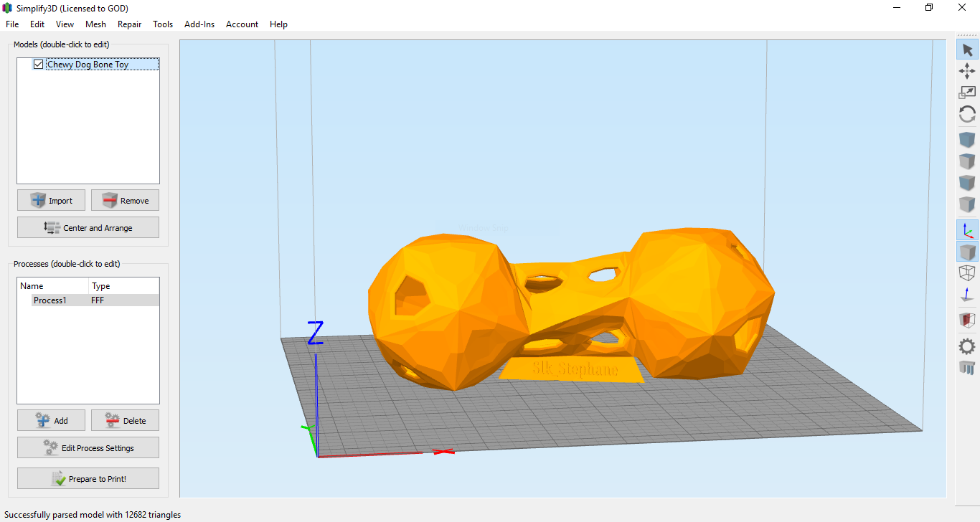Image resolution: width=980 pixels, height=522 pixels.
Task: Open machine control panel gear icon
Action: click(x=967, y=346)
